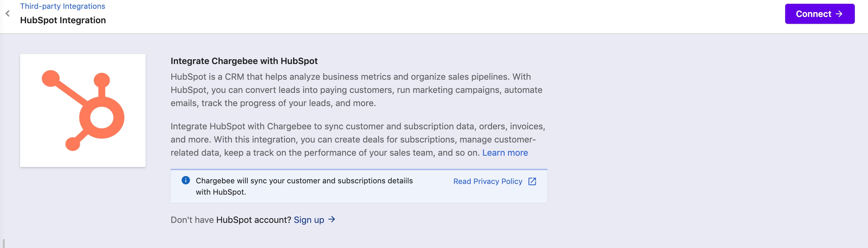
Task: Click the scrollbar handle at the bottom-left edge
Action: coord(3,244)
